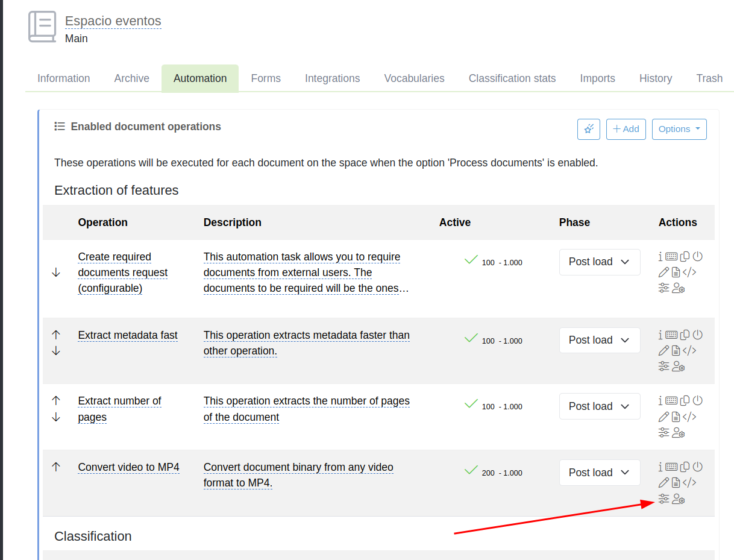This screenshot has width=734, height=560.
Task: Copy the Extract metadata fast operation
Action: [x=685, y=335]
